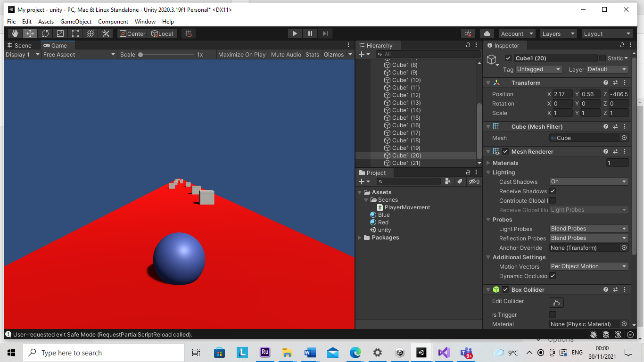Open cloud services icon
644x362 pixels.
point(487,33)
